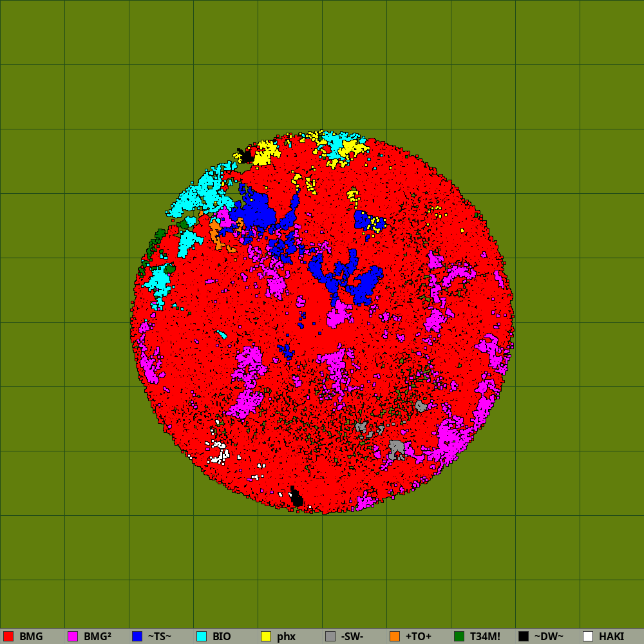644x644 pixels.
Task: Select the BMG legend label
Action: tap(31, 637)
